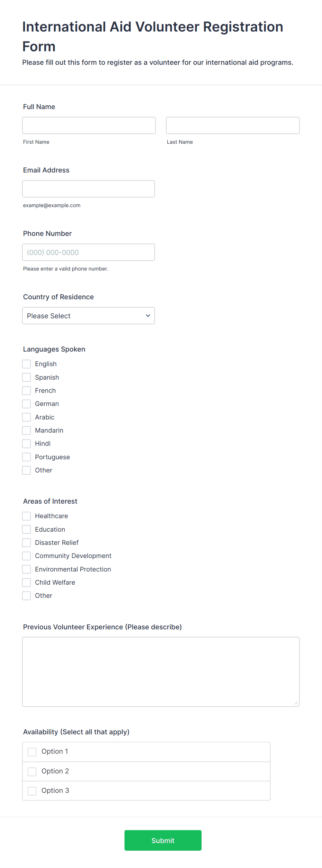Select the Disaster Relief checkbox
322x868 pixels.
pos(27,543)
